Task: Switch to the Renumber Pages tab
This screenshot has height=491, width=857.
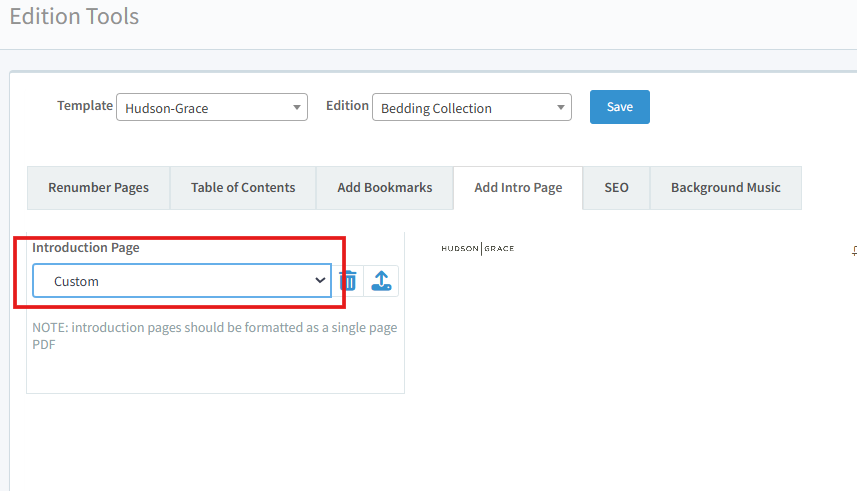Action: click(x=98, y=188)
